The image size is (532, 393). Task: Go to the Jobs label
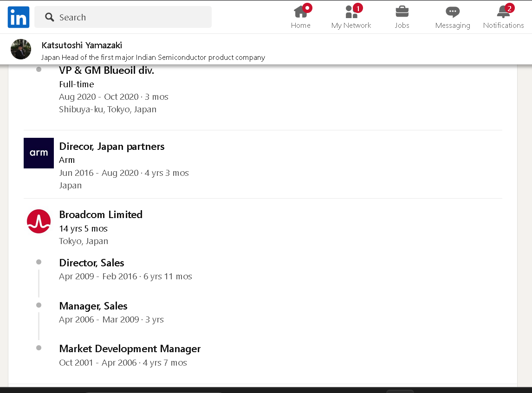pos(402,26)
